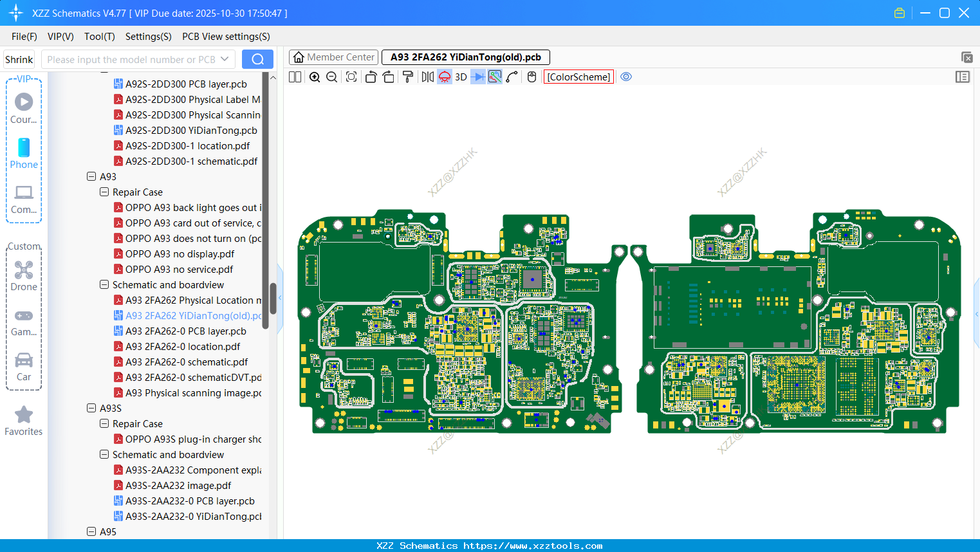Image resolution: width=980 pixels, height=552 pixels.
Task: Open the paint roller color tool
Action: point(407,77)
